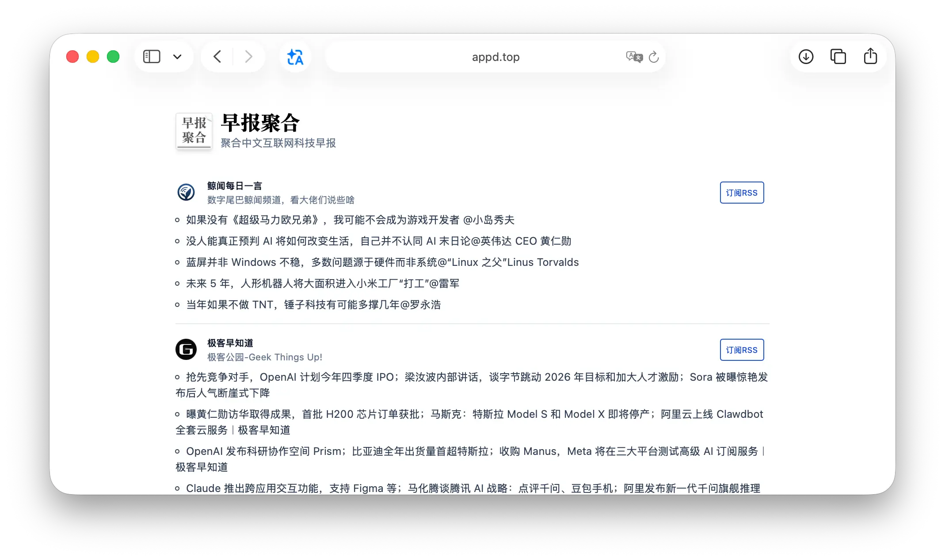Image resolution: width=945 pixels, height=560 pixels.
Task: Show the downloads panel
Action: [x=806, y=57]
